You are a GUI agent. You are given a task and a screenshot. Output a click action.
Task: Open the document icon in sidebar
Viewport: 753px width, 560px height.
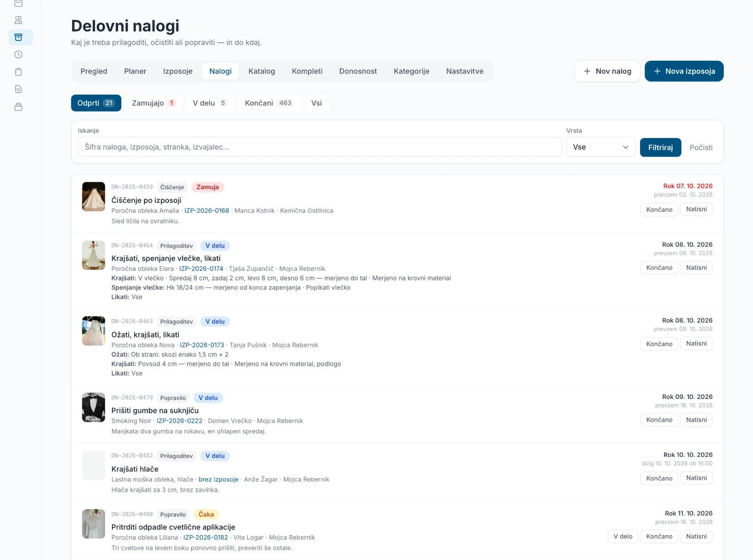click(18, 89)
